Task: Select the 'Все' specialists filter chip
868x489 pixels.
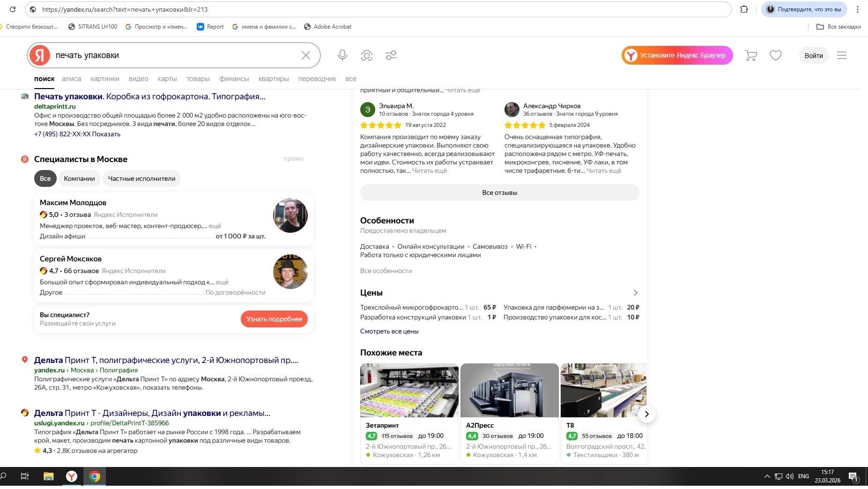Action: tap(45, 178)
